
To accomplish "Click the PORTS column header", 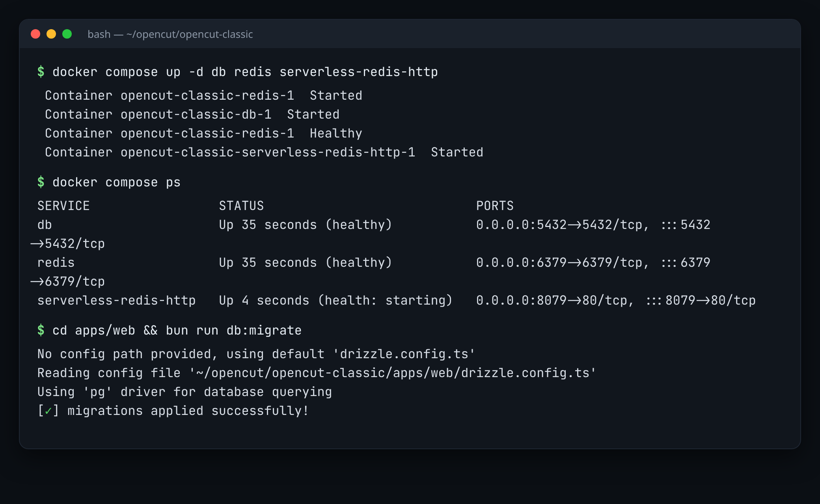I will (495, 206).
